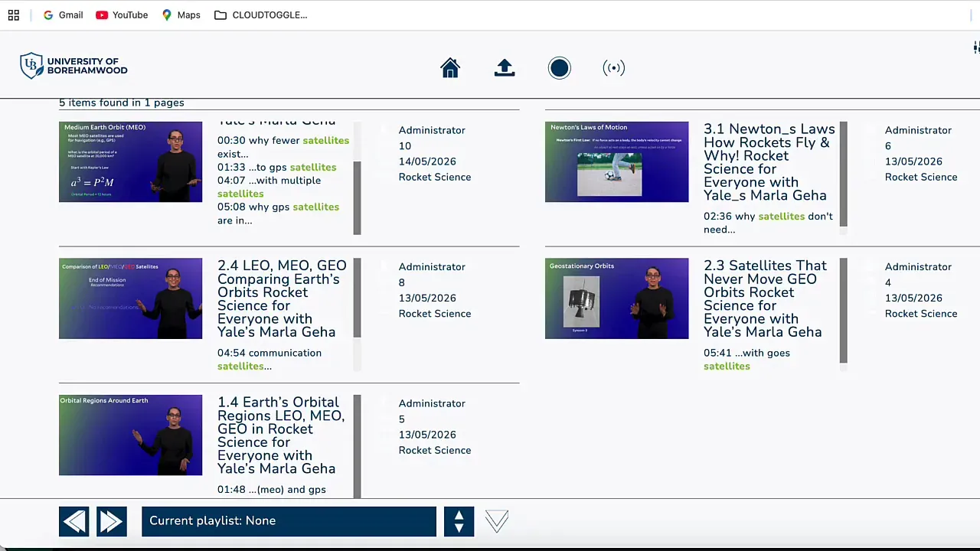
Task: Click the "5 items found in 1 pages" text
Action: click(122, 103)
